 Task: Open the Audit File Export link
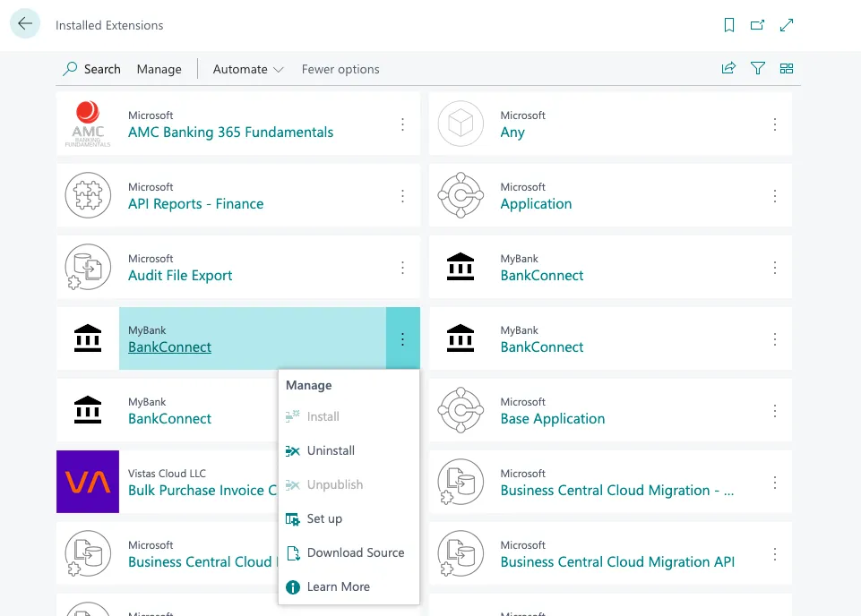(180, 276)
